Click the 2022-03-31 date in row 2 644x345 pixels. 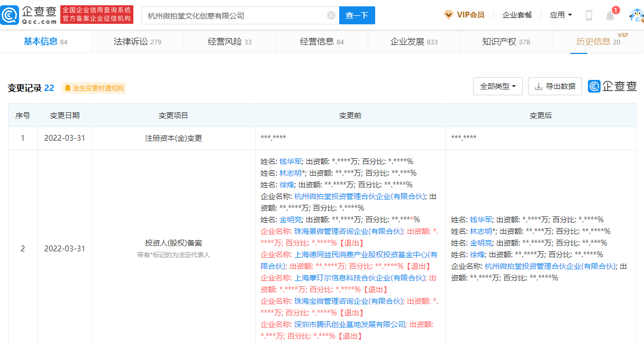tap(65, 248)
